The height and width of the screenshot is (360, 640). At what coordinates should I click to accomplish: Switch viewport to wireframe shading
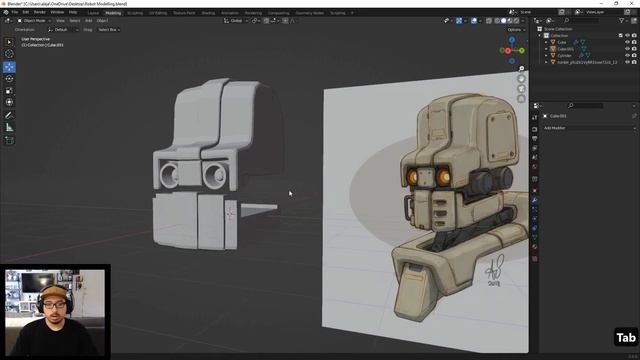[x=497, y=21]
